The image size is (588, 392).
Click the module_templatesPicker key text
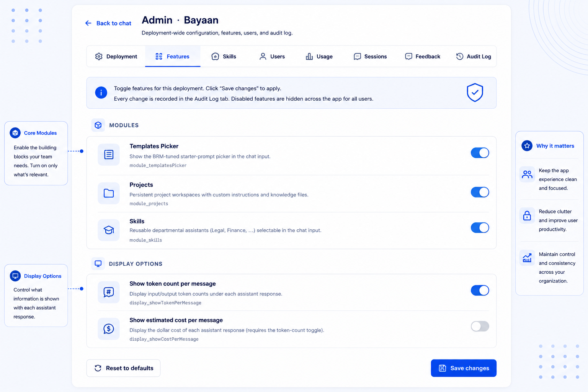pos(158,165)
